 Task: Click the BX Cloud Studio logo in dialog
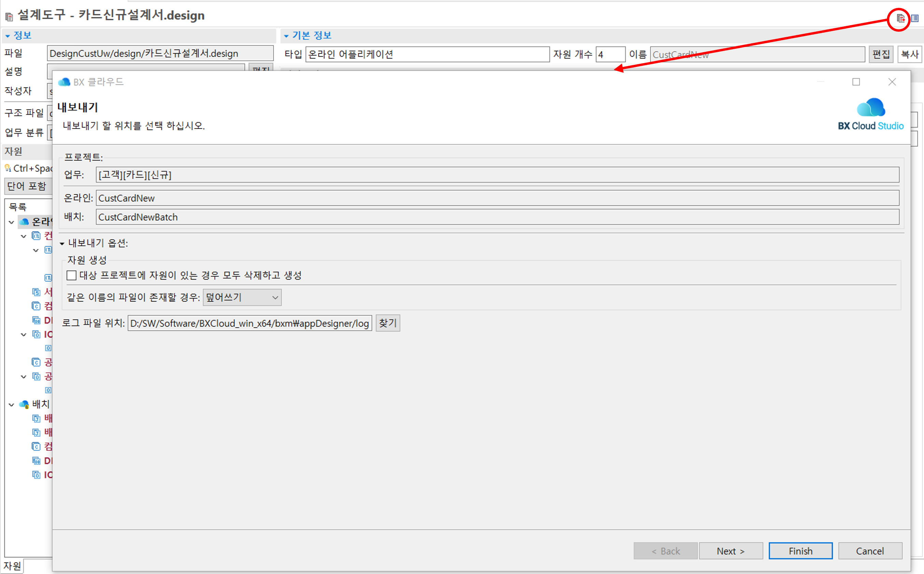(x=870, y=114)
